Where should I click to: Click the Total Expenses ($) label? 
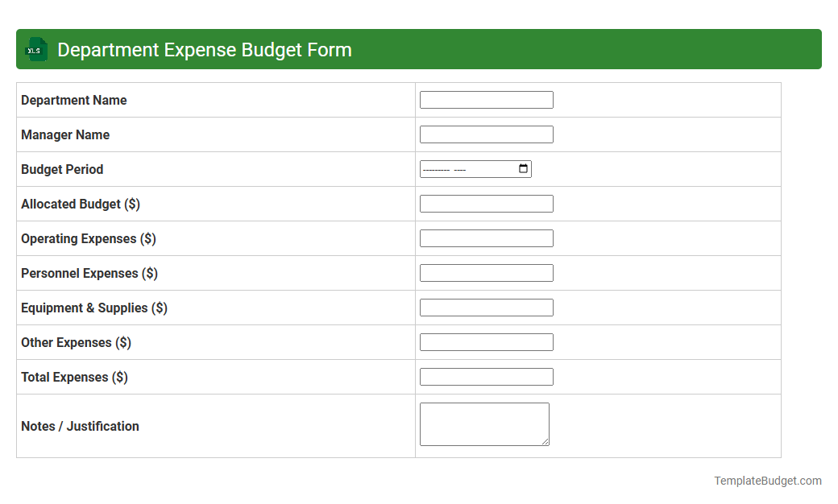pyautogui.click(x=74, y=377)
